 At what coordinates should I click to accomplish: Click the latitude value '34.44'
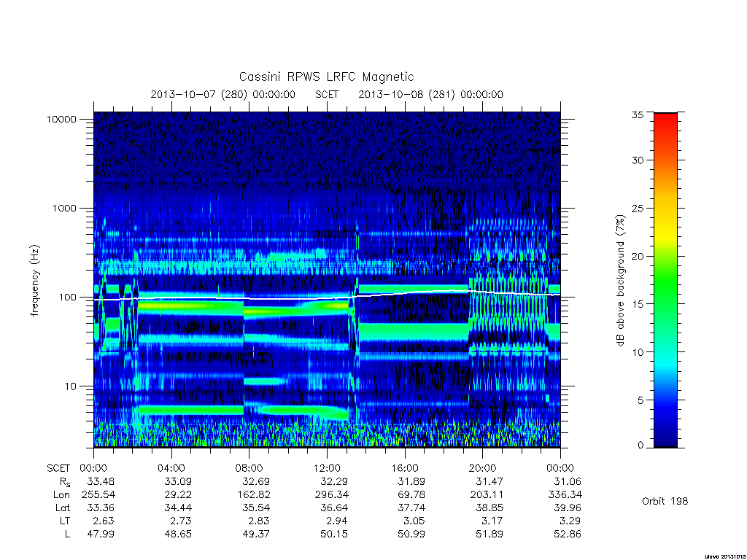(x=179, y=507)
